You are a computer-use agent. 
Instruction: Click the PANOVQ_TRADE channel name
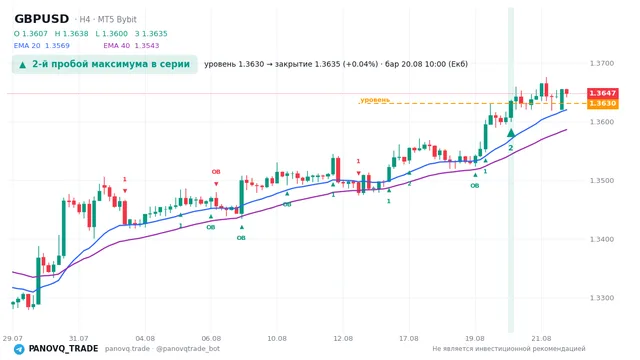(x=63, y=349)
